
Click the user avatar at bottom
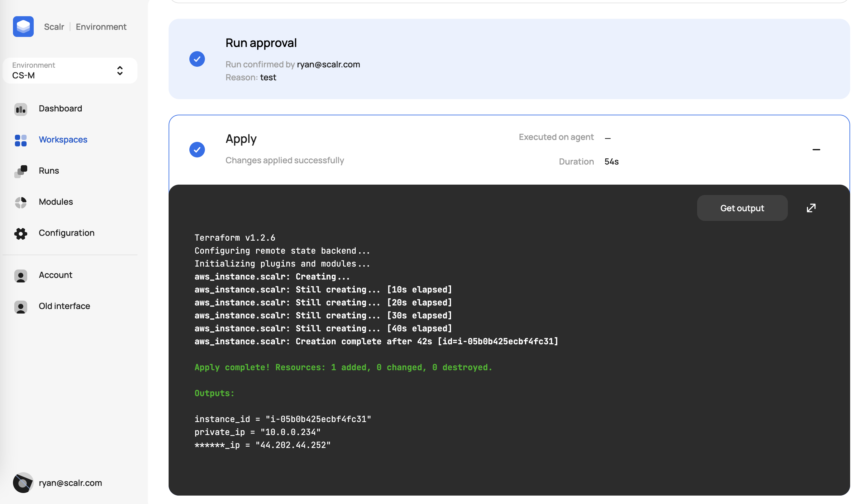[x=23, y=482]
